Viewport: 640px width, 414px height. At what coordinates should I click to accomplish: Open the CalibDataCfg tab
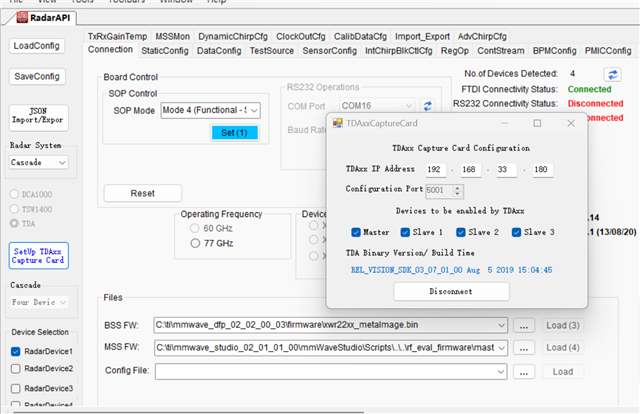[360, 36]
